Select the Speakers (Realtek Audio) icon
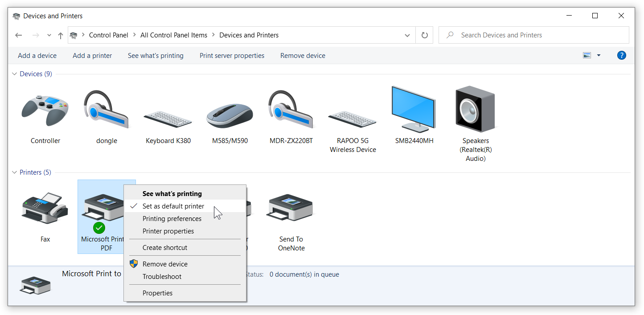The image size is (644, 315). (475, 109)
